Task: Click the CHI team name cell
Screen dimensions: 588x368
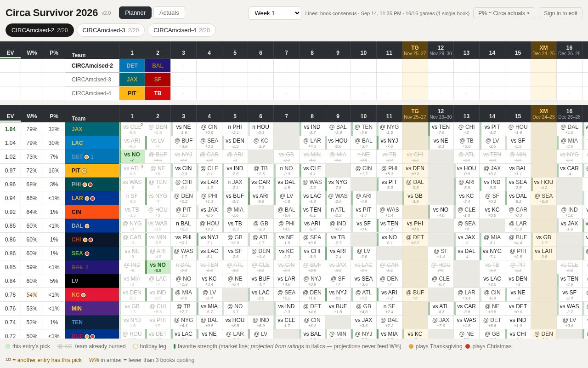Action: coord(92,240)
